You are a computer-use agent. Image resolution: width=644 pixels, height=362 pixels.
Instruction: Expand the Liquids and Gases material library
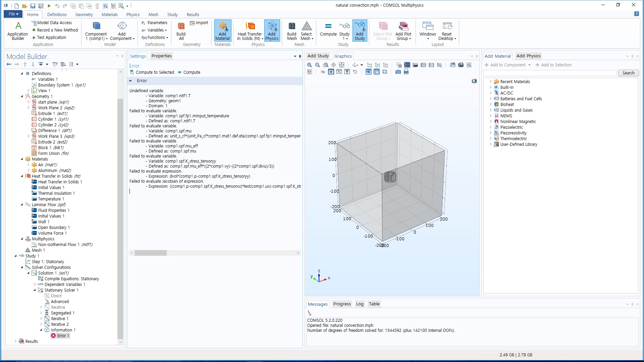point(491,110)
